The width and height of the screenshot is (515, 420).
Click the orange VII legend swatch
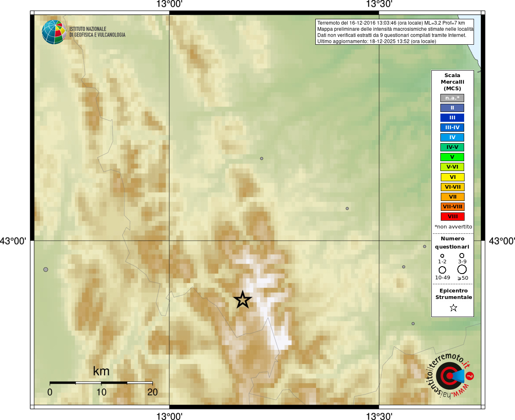tap(452, 197)
